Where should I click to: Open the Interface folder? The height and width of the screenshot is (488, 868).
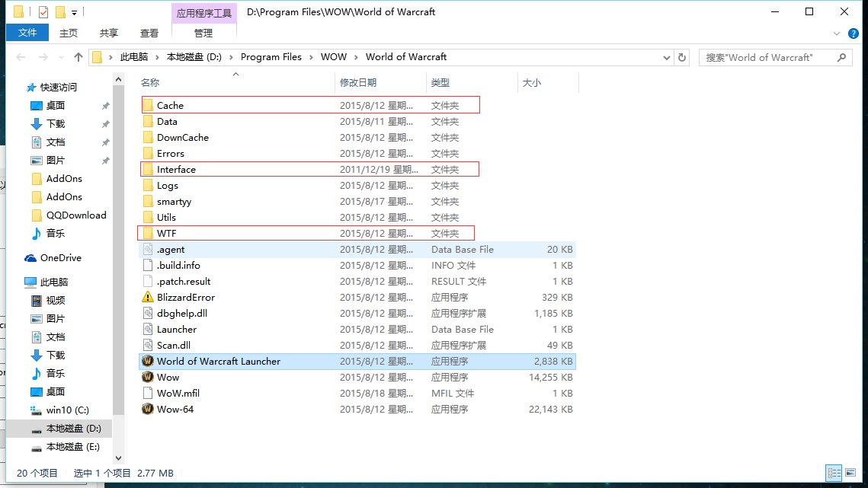[x=176, y=169]
